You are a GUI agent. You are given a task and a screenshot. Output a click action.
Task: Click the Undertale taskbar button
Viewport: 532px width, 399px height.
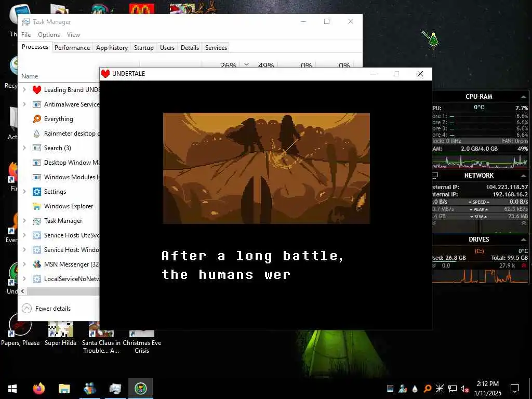pos(140,389)
